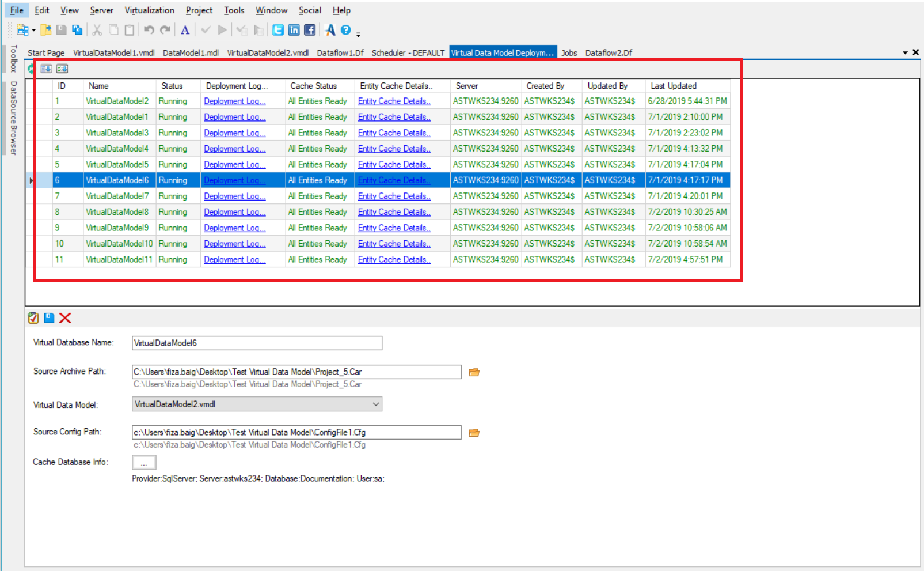Click the blue save deployment icon

pos(49,318)
